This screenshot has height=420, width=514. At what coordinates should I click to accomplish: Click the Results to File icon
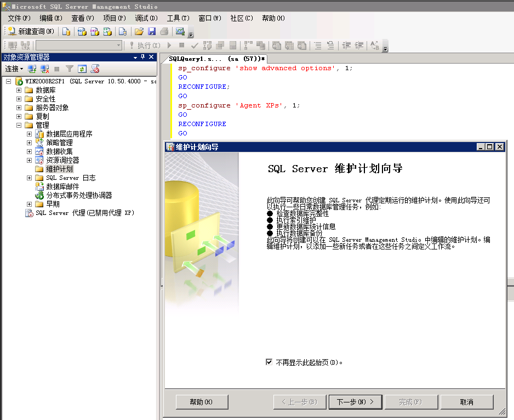click(x=301, y=46)
